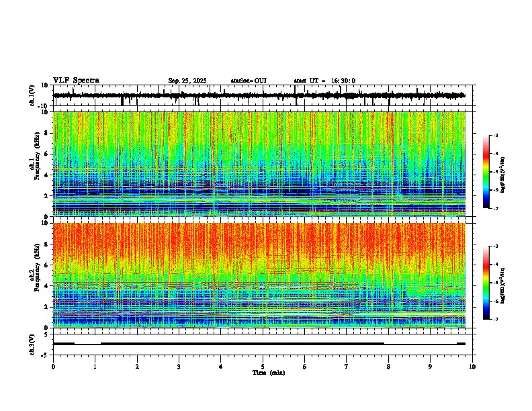The width and height of the screenshot is (532, 411).
Task: Click the ch.2 "Frequency (kHz)" axis label
Action: (x=37, y=267)
